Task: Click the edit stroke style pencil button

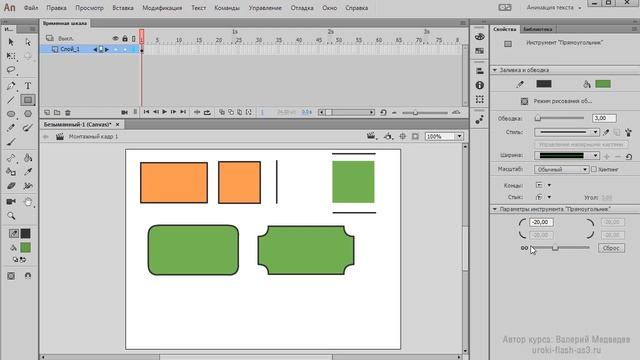Action: coord(606,132)
